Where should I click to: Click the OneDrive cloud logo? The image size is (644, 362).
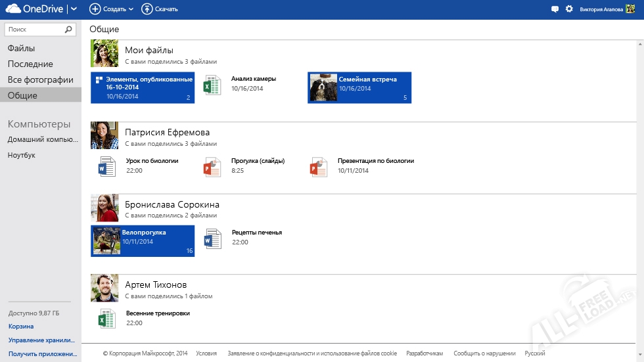pos(13,9)
